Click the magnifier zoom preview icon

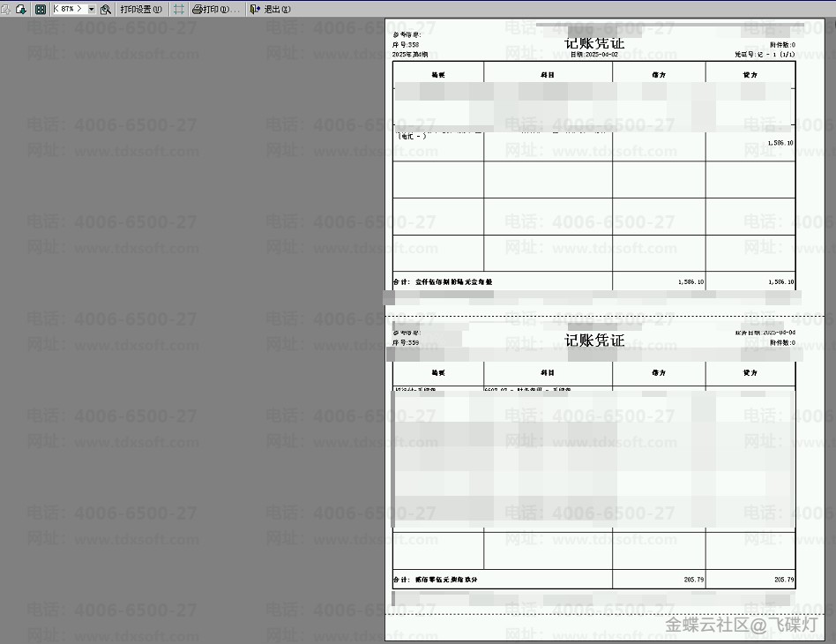click(x=106, y=9)
